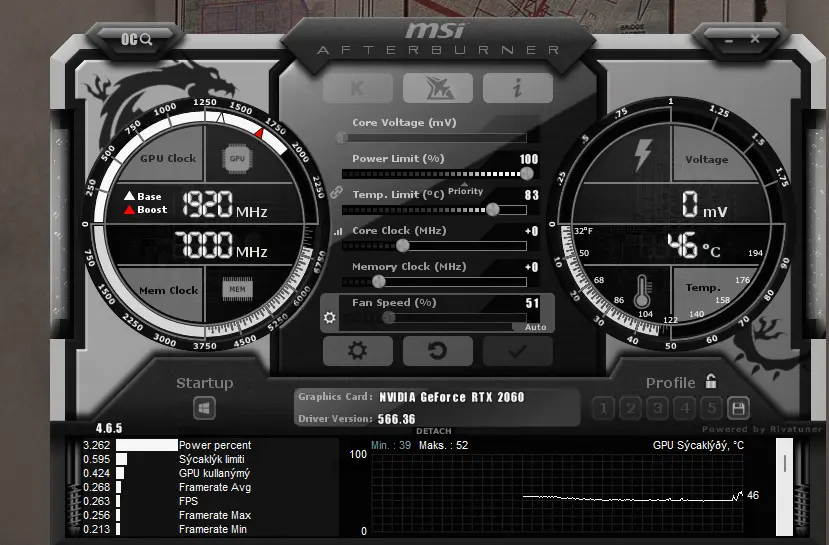Apply settings with the checkmark button
Image resolution: width=829 pixels, height=545 pixels.
coord(518,350)
